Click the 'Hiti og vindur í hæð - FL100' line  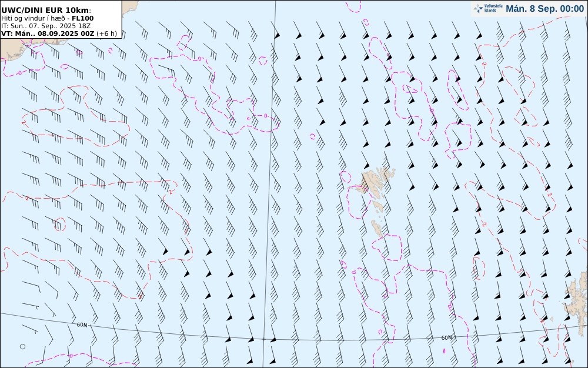click(x=47, y=18)
